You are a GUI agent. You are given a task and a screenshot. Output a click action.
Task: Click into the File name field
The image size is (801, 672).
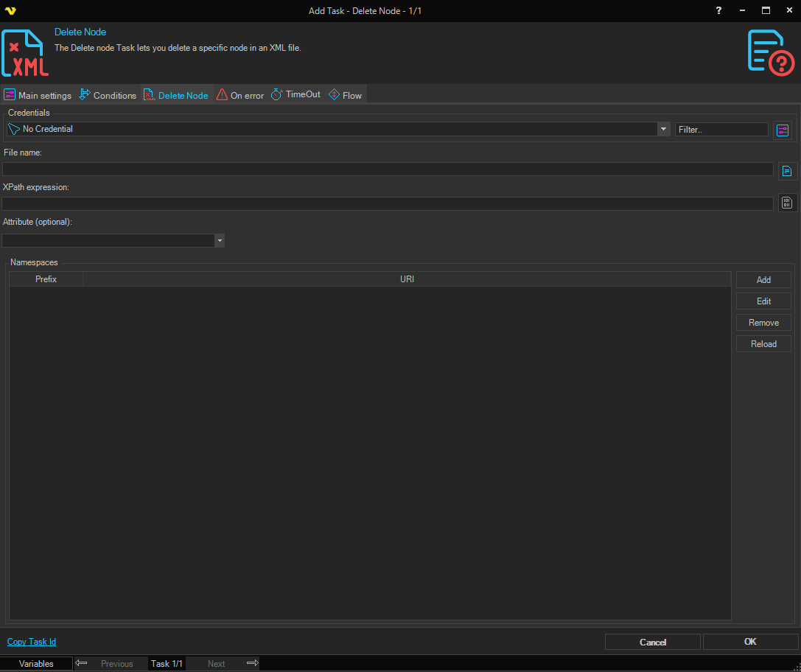coord(388,169)
